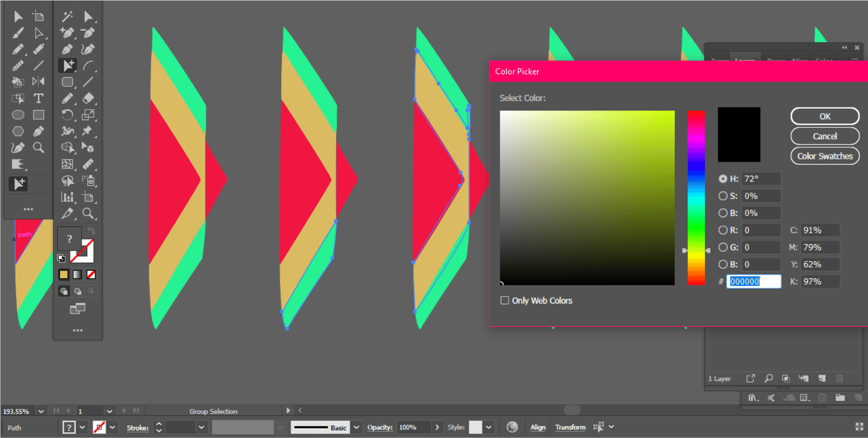Screen dimensions: 868x438
Task: Open the Basic brush definition dropdown
Action: pos(356,428)
